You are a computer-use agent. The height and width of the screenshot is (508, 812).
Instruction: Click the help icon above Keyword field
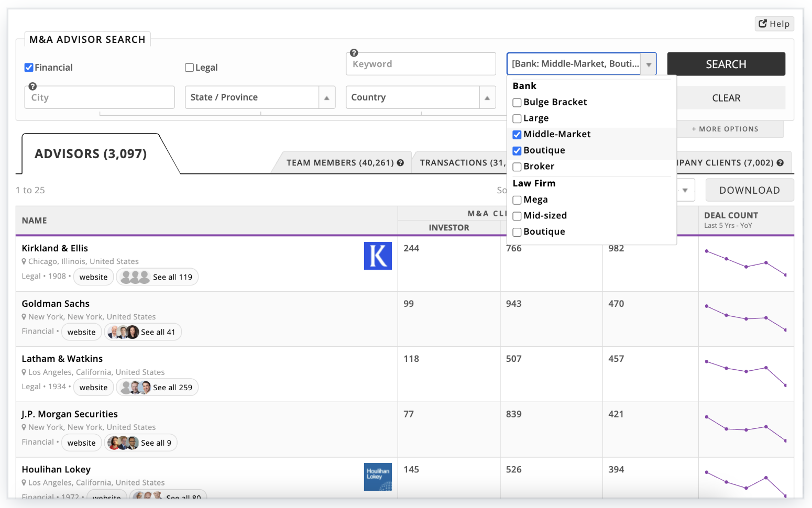click(354, 53)
